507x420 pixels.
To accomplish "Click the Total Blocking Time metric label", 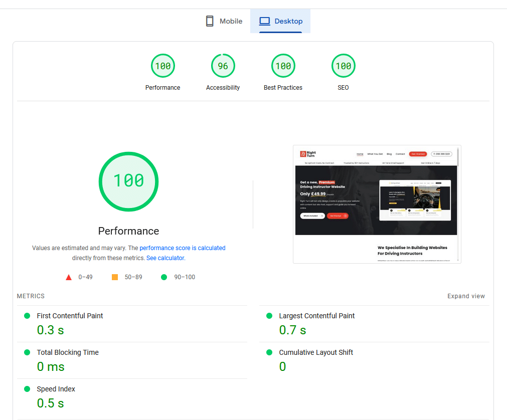I will (68, 352).
